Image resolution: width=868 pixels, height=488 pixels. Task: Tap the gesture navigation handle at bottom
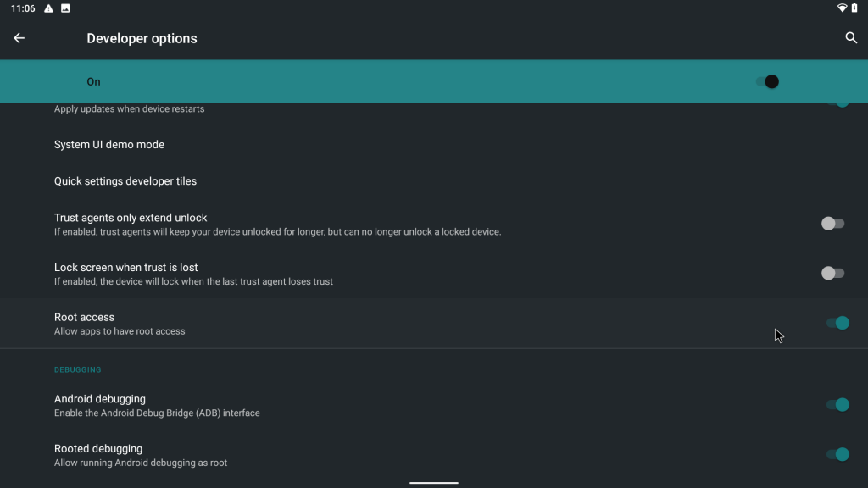[433, 480]
